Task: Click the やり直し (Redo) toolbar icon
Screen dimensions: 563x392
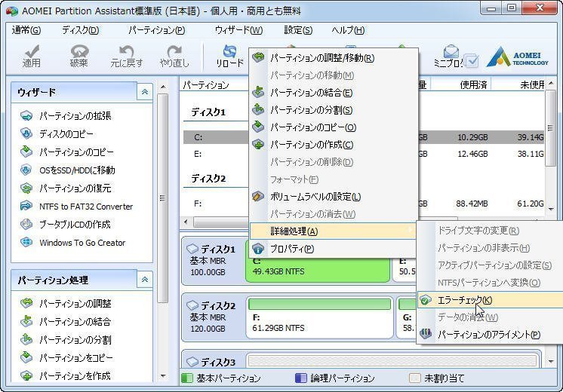Action: point(174,57)
